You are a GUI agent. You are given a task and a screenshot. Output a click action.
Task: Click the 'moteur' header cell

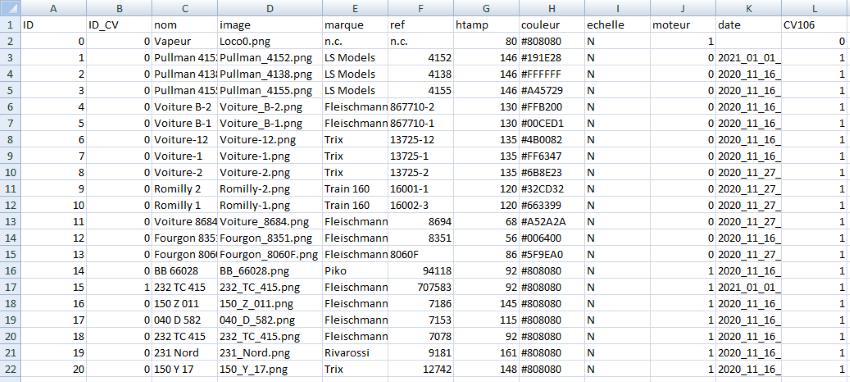click(683, 25)
